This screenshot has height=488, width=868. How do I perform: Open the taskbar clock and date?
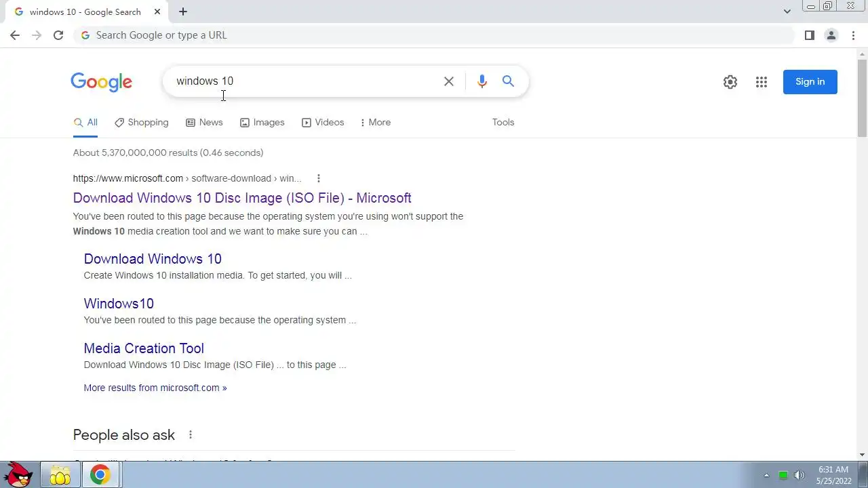click(x=833, y=475)
